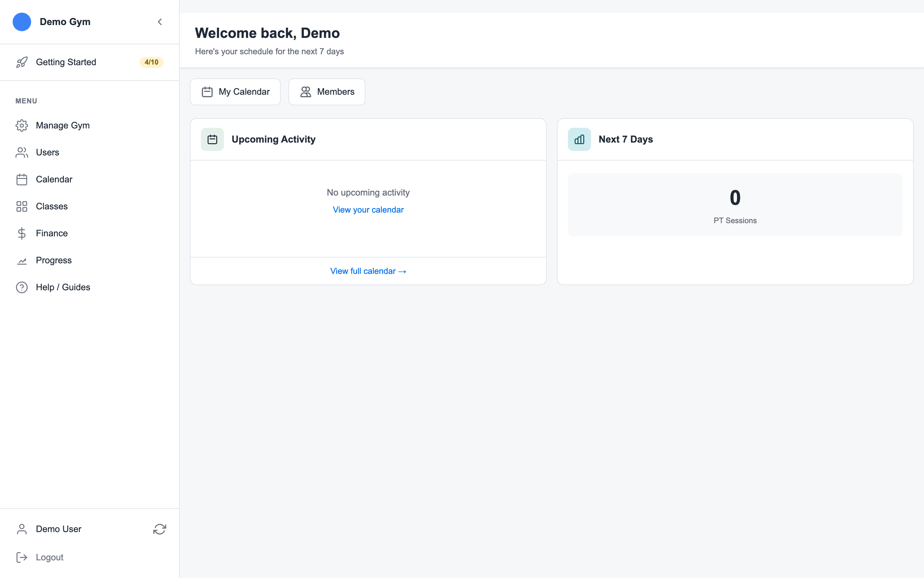This screenshot has height=578, width=924.
Task: Click the Classes grid icon
Action: pyautogui.click(x=22, y=206)
